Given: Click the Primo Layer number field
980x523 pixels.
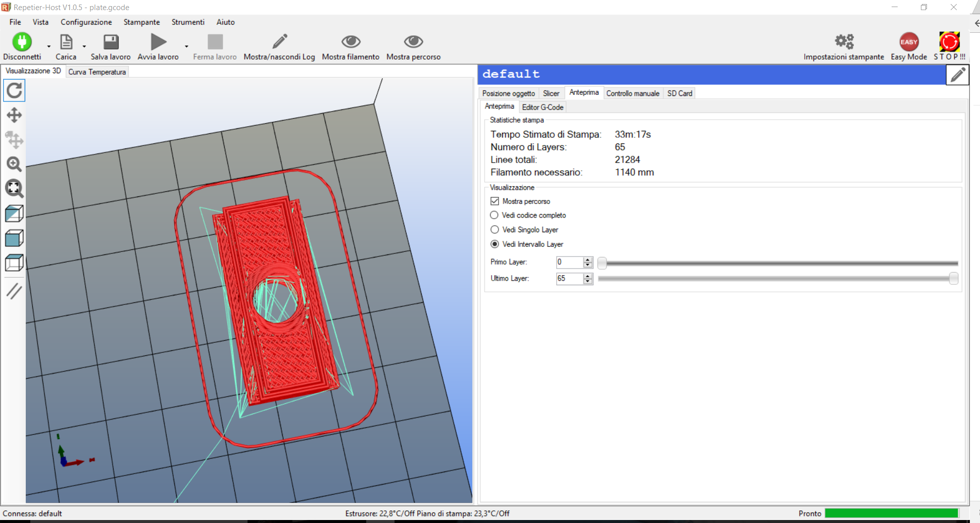Looking at the screenshot, I should point(569,262).
